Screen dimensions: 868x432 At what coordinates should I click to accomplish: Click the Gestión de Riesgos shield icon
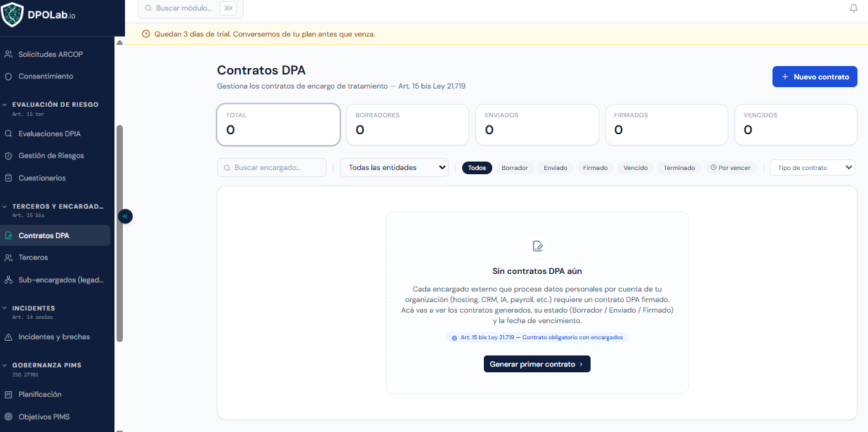click(8, 155)
